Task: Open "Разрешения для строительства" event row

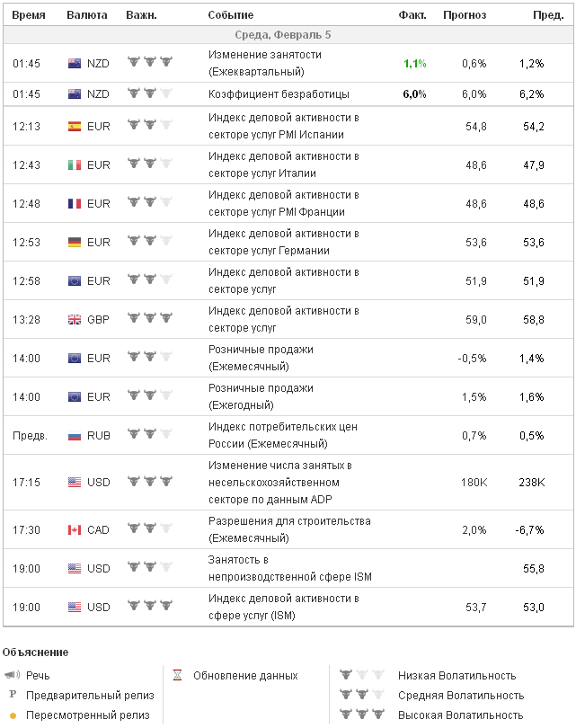Action: coord(277,521)
